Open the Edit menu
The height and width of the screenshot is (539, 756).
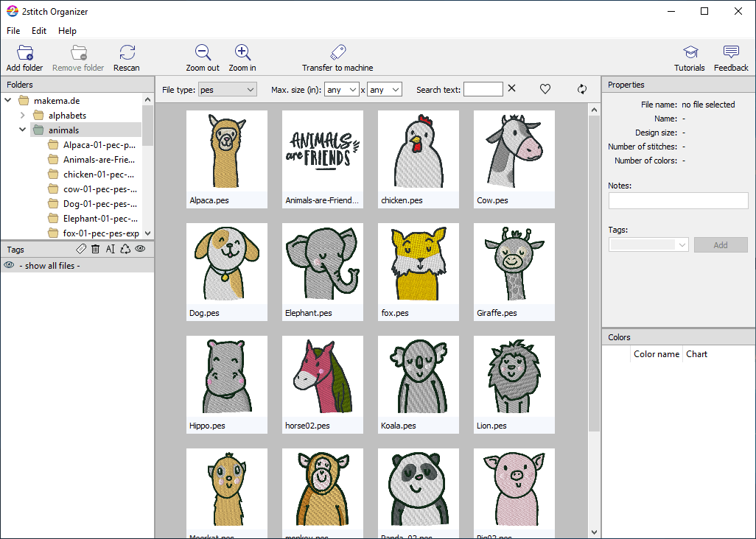(x=39, y=31)
